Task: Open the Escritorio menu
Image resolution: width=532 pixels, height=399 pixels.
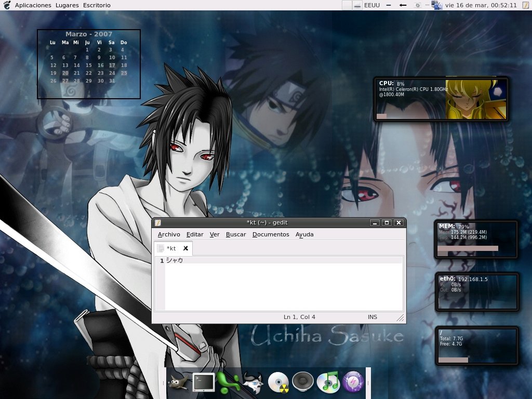Action: (x=97, y=5)
